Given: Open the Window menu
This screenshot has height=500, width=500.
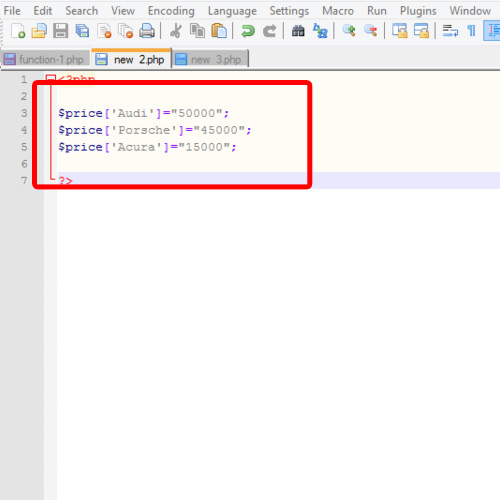Looking at the screenshot, I should 470,11.
